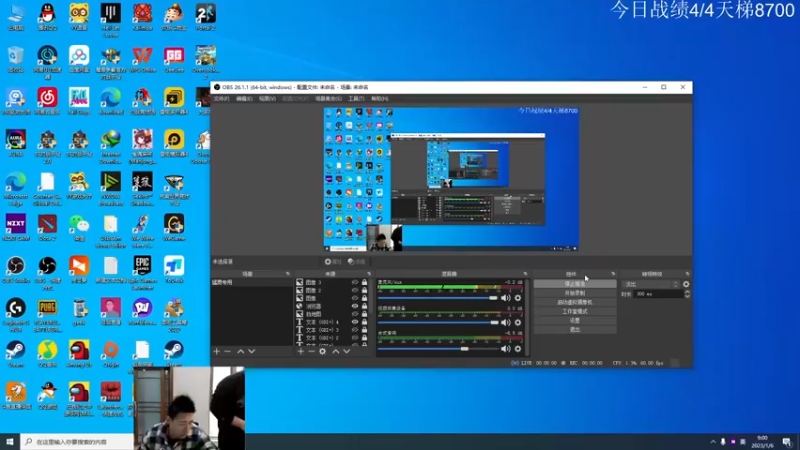This screenshot has width=800, height=450.
Task: Open source properties gear in Sources toolbar
Action: 322,351
